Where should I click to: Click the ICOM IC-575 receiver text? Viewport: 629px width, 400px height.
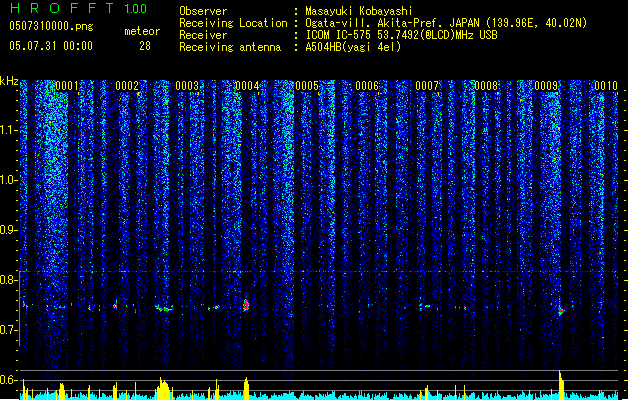401,35
